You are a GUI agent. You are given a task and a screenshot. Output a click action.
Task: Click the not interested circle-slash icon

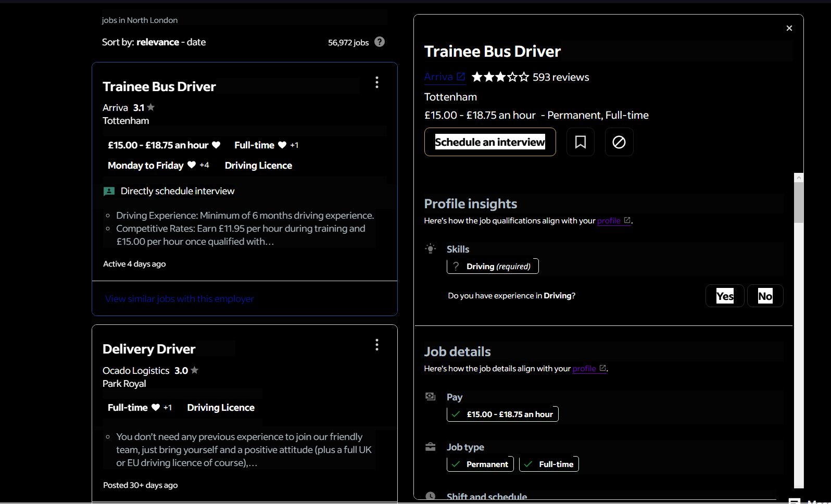click(x=619, y=142)
